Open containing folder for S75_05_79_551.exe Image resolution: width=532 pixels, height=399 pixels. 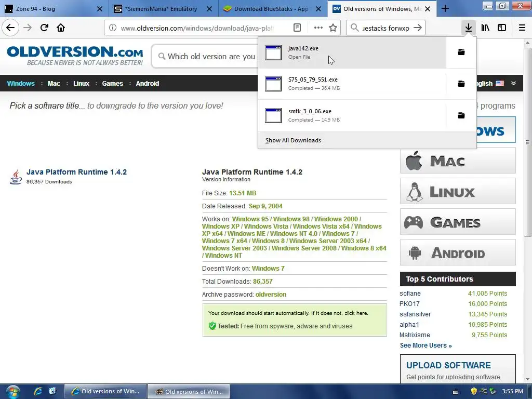[461, 84]
